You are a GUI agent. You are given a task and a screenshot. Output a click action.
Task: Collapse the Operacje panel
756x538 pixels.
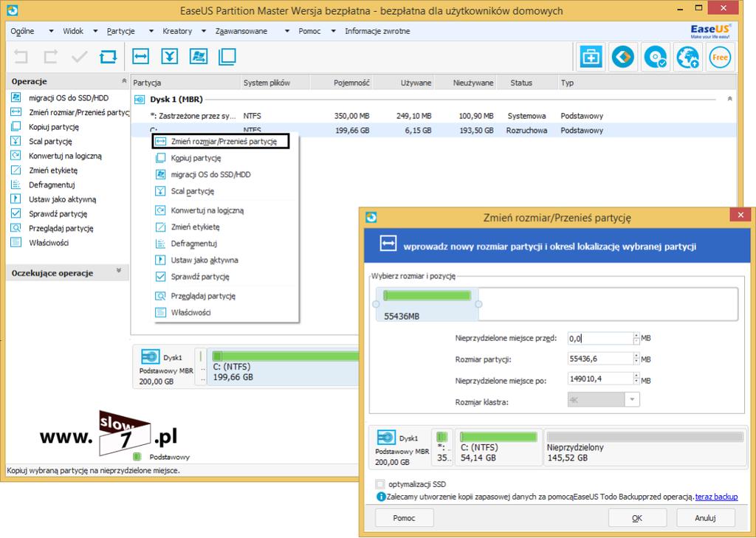[124, 81]
